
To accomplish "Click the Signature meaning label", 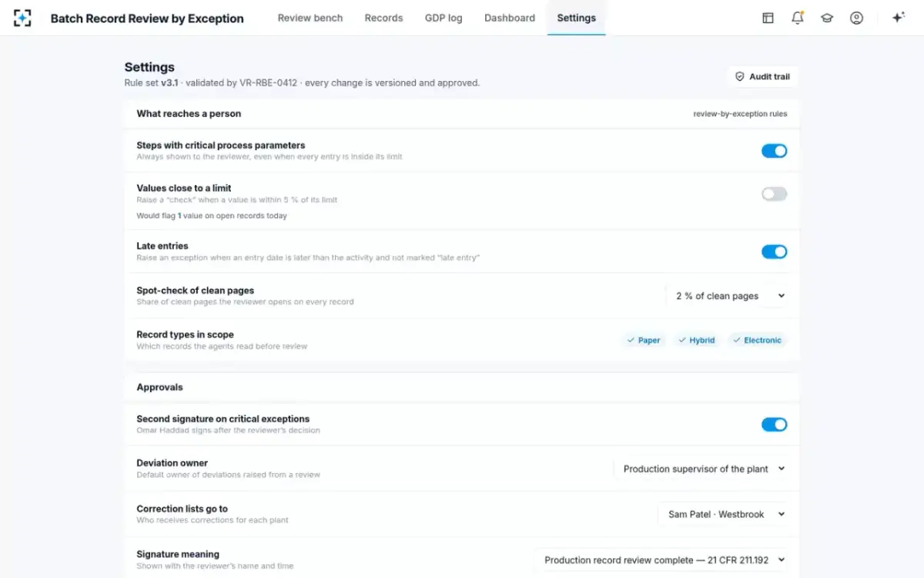I will tap(178, 554).
